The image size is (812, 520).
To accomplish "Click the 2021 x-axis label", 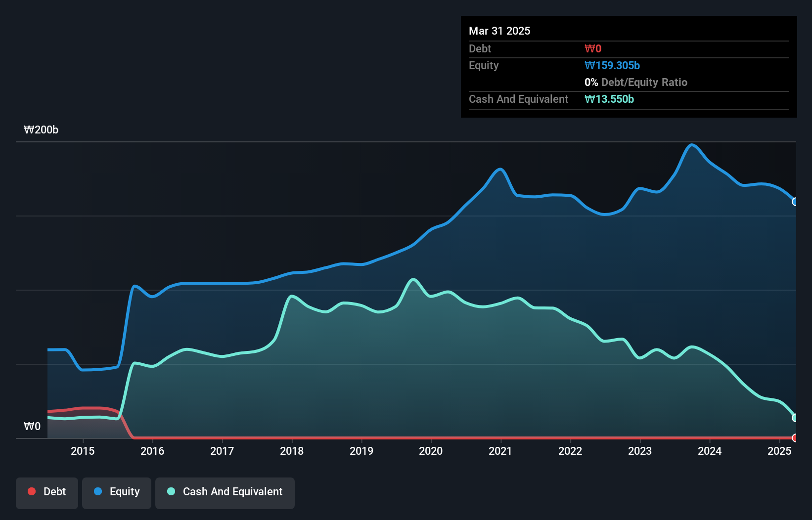I will (x=500, y=451).
